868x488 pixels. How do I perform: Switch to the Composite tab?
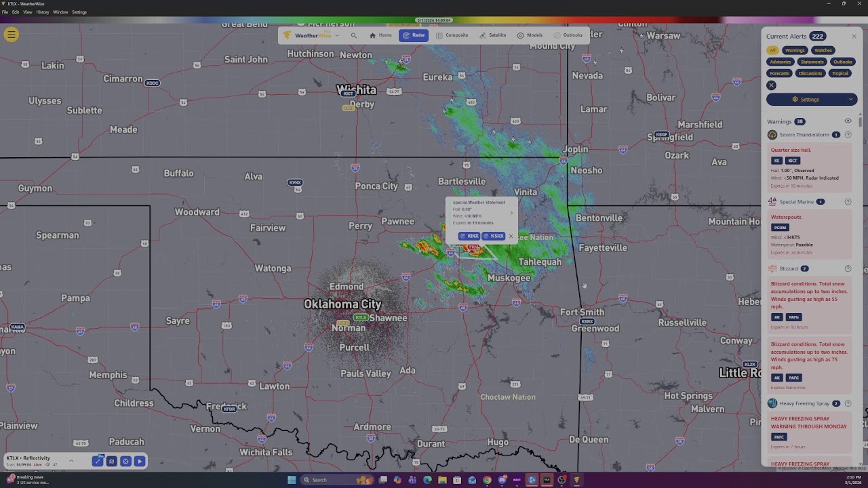click(452, 35)
